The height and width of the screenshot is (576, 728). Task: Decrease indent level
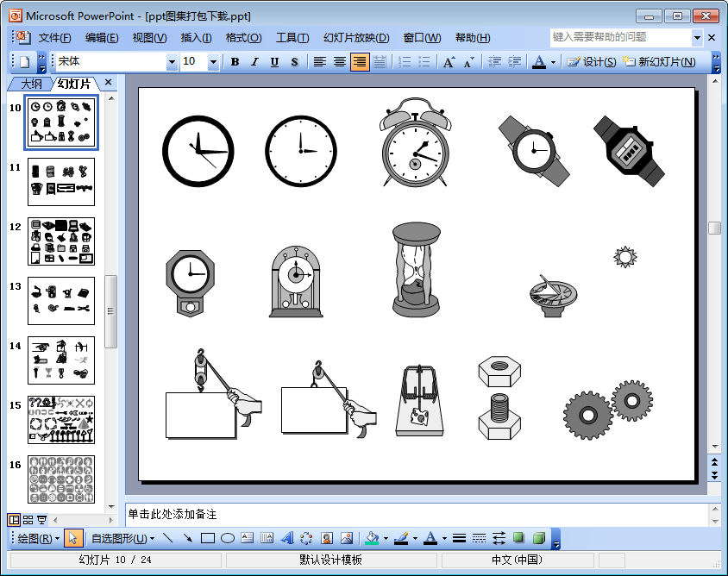(494, 62)
